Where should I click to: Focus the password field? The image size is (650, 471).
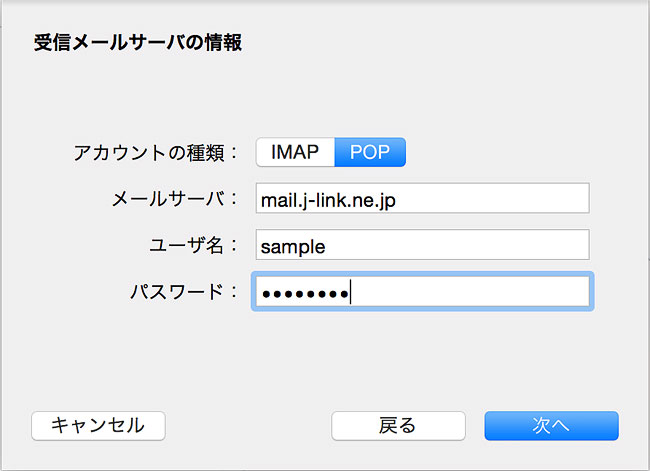click(x=422, y=291)
